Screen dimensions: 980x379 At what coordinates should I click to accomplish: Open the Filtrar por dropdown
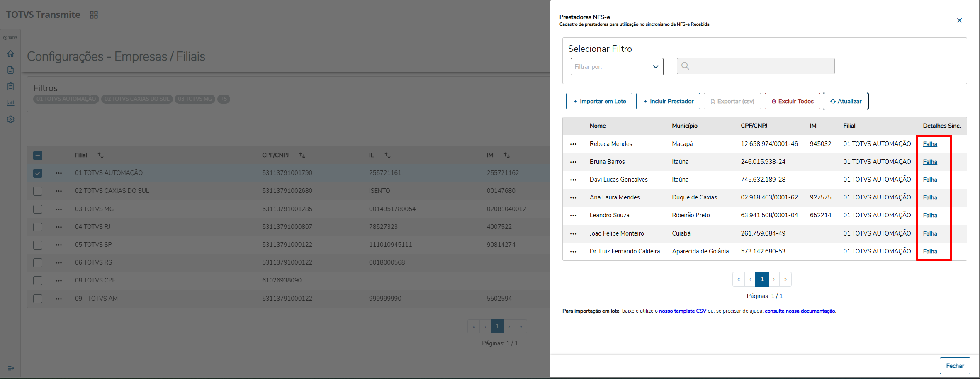617,67
